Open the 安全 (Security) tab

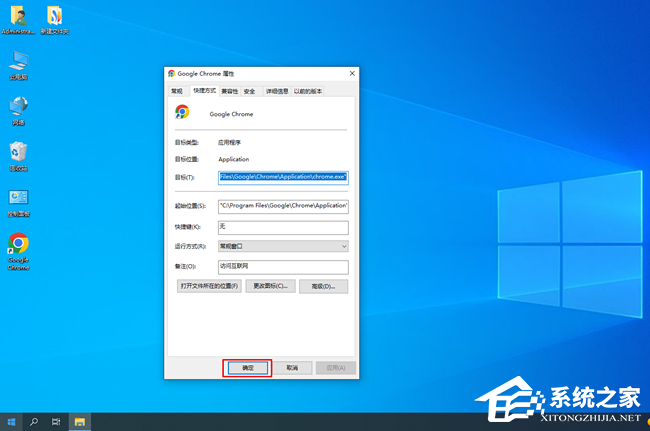[x=249, y=91]
